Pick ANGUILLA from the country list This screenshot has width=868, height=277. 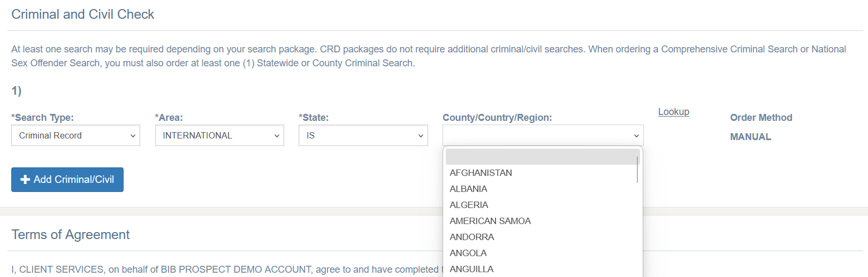pos(471,269)
